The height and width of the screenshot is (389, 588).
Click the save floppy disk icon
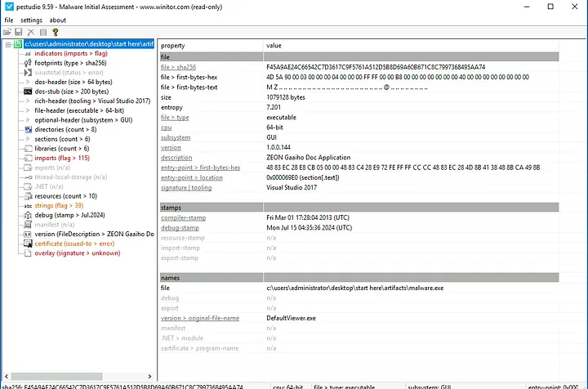click(x=18, y=32)
